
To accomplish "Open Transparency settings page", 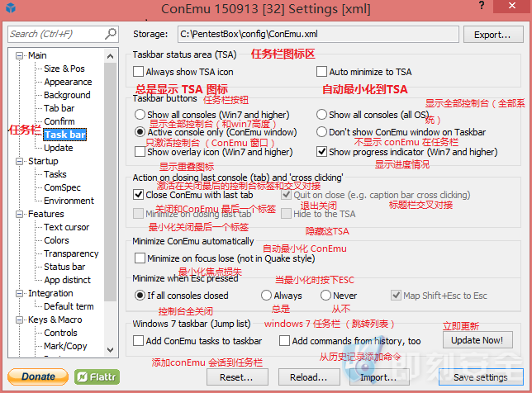I will 71,253.
